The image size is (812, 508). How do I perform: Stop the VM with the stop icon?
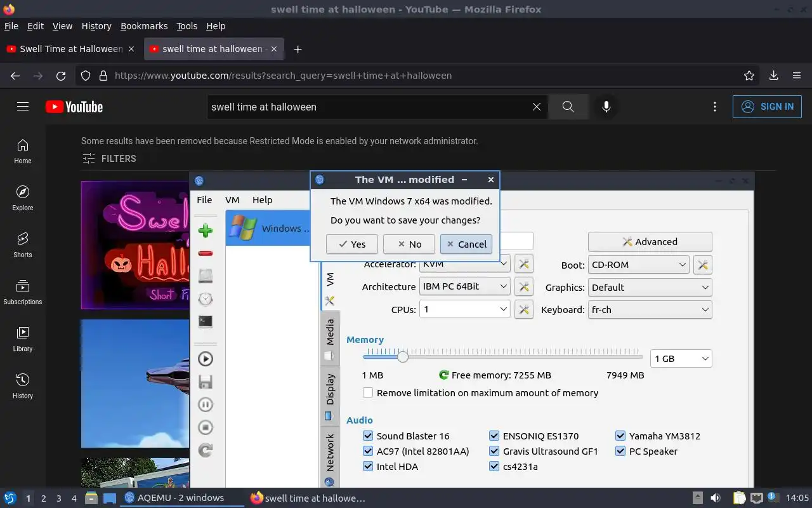[x=205, y=427]
